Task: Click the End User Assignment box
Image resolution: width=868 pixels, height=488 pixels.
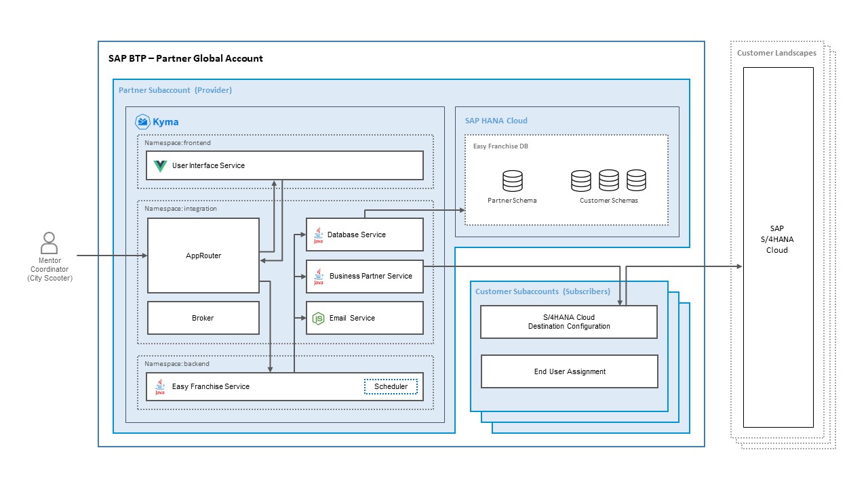Action: tap(570, 371)
